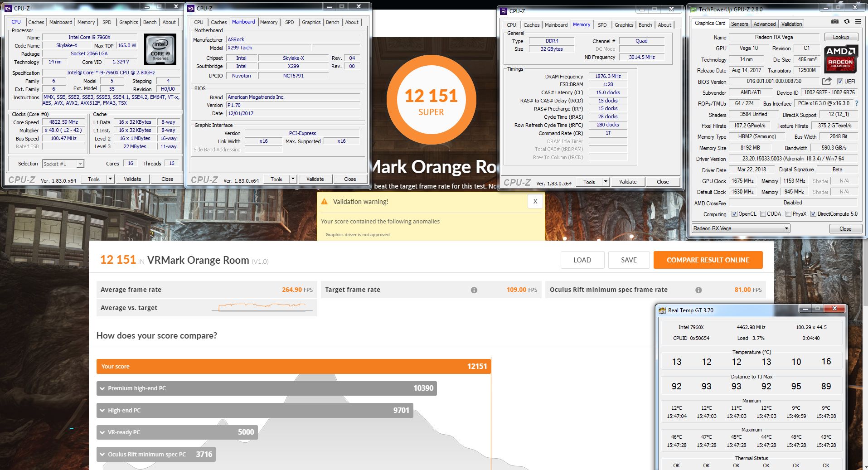Switch to the Advanced tab in GPU-Z
868x470 pixels.
click(765, 24)
